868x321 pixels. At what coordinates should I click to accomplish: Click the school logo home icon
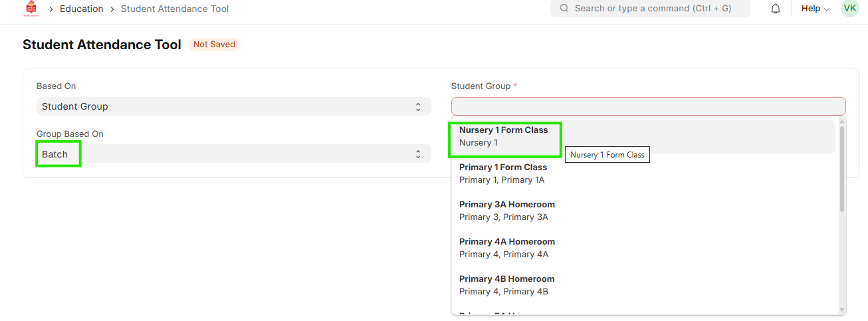31,9
